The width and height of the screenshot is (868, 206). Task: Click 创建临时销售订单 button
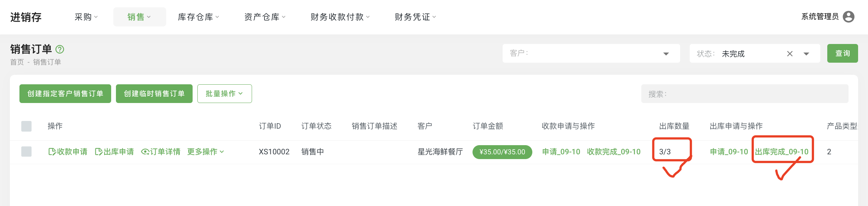point(154,94)
